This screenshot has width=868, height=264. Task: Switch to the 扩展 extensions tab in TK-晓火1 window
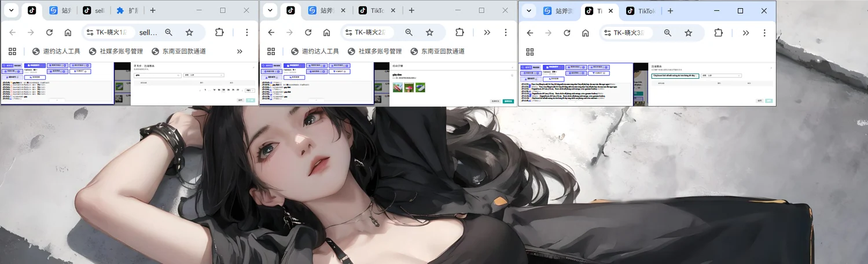click(x=127, y=10)
